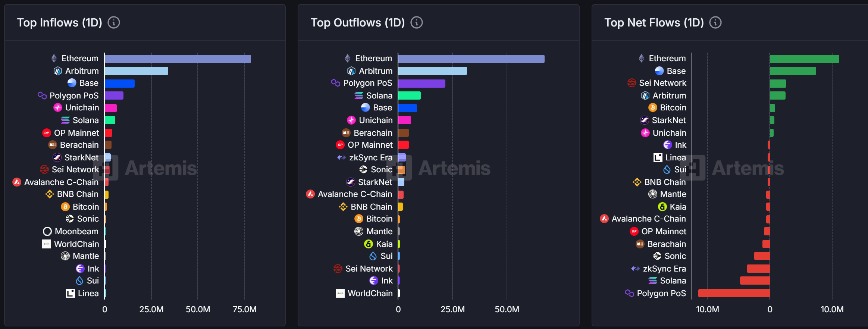Click the Top Net Flows (1D) title

654,22
